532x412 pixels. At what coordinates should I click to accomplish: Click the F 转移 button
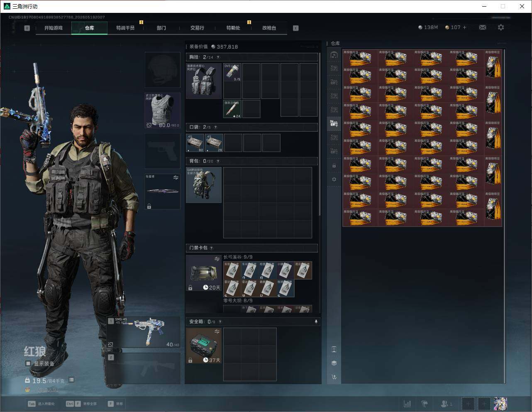click(x=115, y=404)
